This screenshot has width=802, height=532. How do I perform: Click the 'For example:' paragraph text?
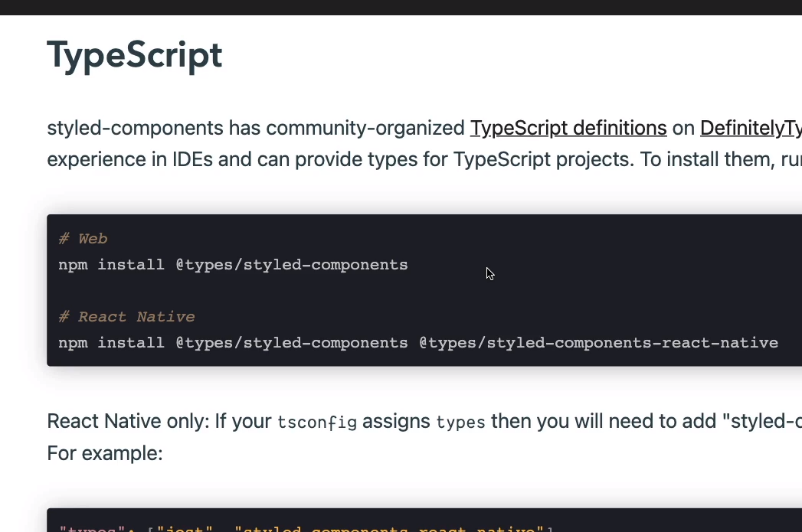tap(105, 453)
